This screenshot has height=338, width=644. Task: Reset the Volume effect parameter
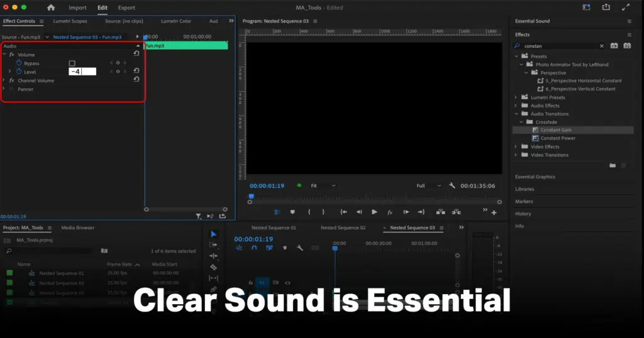click(136, 54)
